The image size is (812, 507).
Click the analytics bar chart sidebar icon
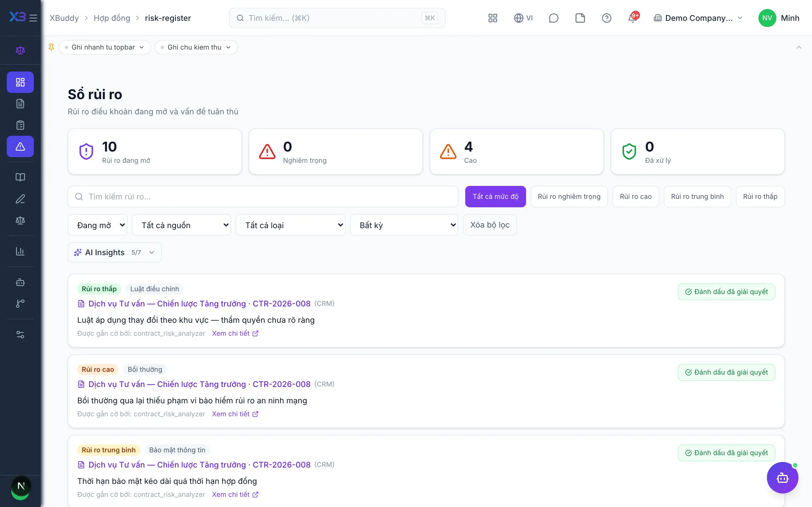[x=20, y=251]
